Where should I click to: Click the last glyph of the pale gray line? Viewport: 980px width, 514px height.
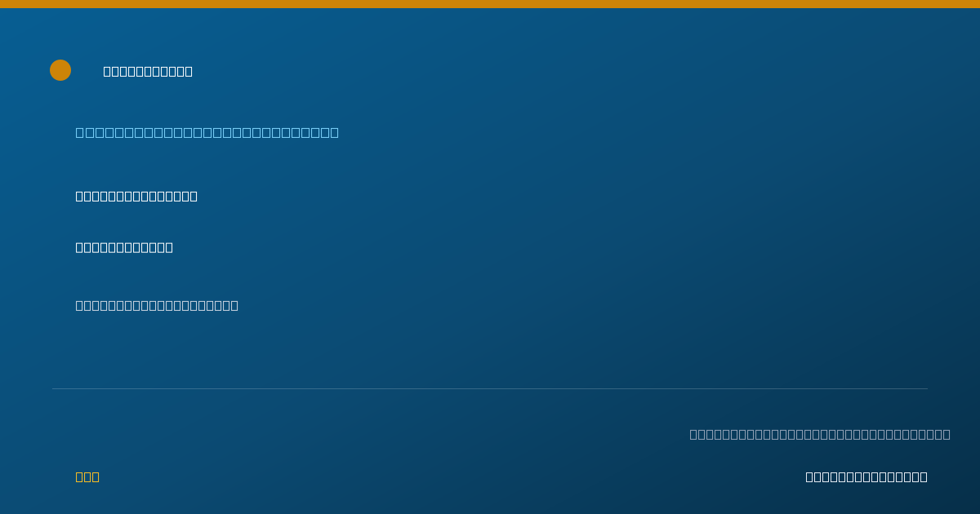click(x=234, y=305)
